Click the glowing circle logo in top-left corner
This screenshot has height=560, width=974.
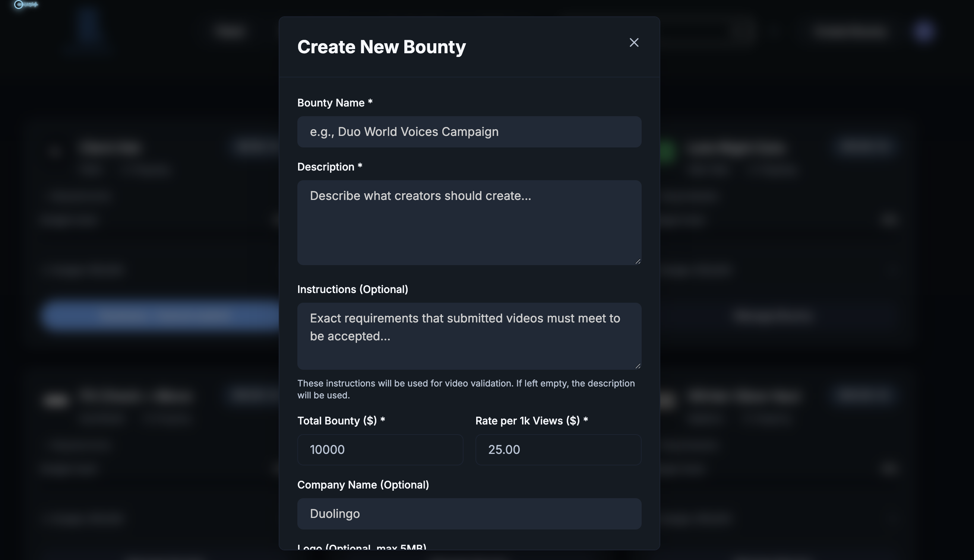click(19, 4)
